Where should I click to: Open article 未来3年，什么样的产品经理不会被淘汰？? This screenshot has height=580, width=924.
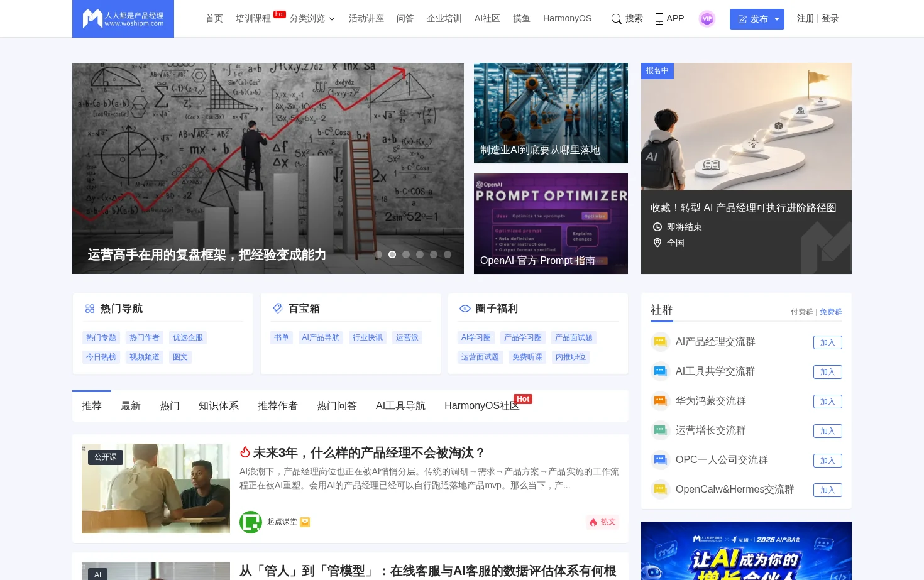(x=369, y=452)
